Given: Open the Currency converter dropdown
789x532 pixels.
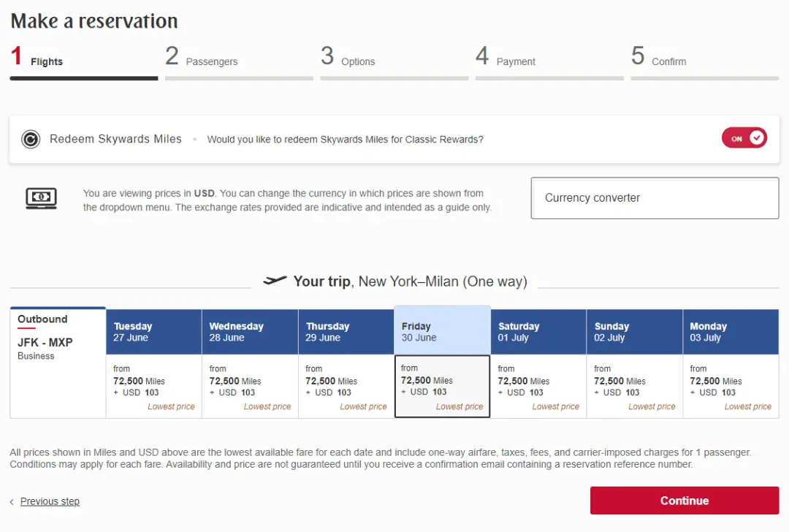Looking at the screenshot, I should [655, 198].
